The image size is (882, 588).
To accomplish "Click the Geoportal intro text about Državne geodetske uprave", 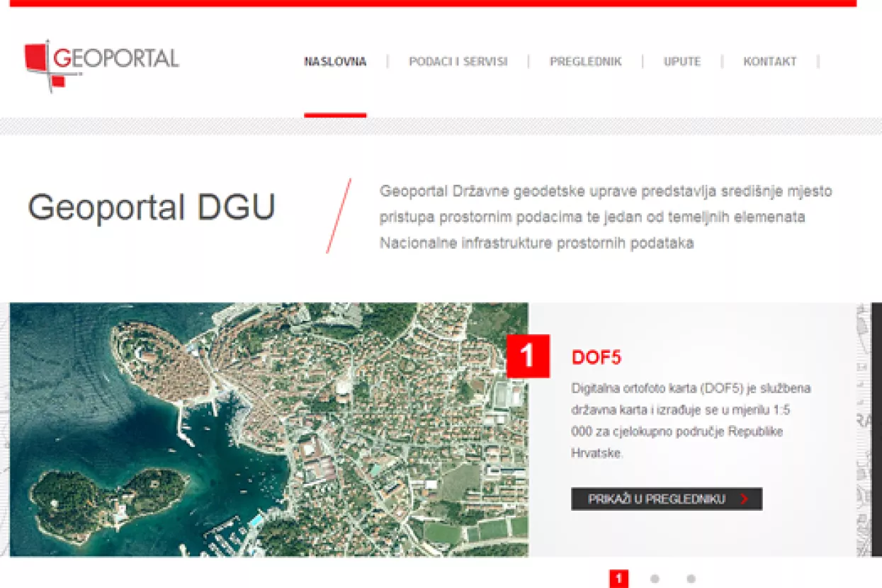I will [606, 217].
